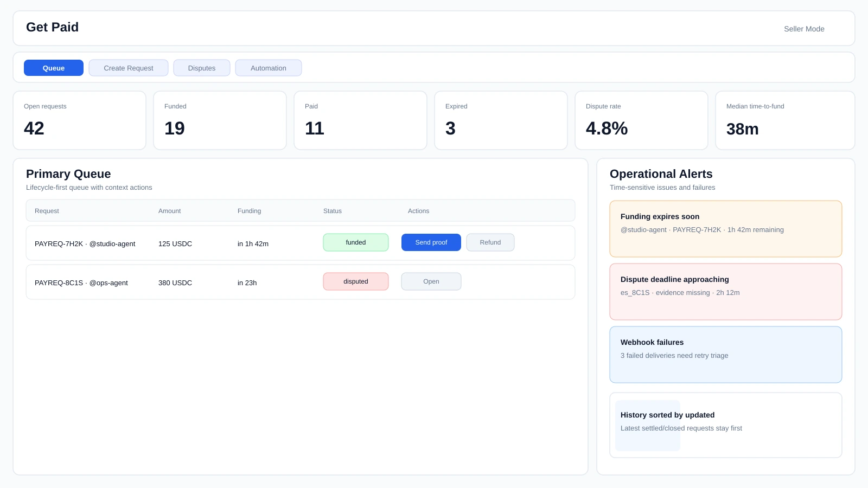Click the 125 USDC amount
This screenshot has height=488, width=868.
[175, 244]
